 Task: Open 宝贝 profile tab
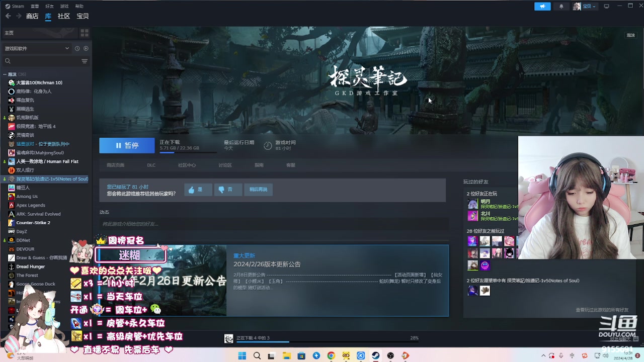point(83,16)
